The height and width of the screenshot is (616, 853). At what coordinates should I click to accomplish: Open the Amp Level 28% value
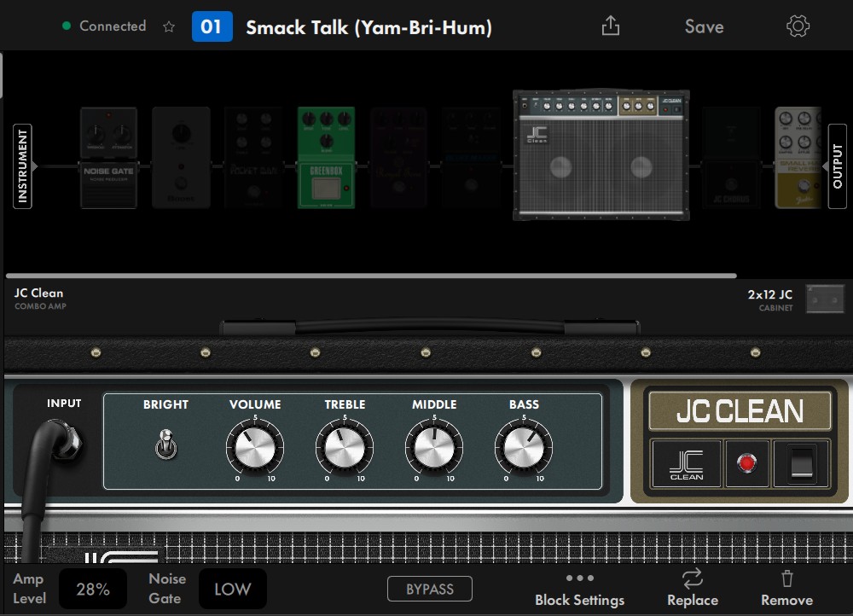tap(93, 589)
